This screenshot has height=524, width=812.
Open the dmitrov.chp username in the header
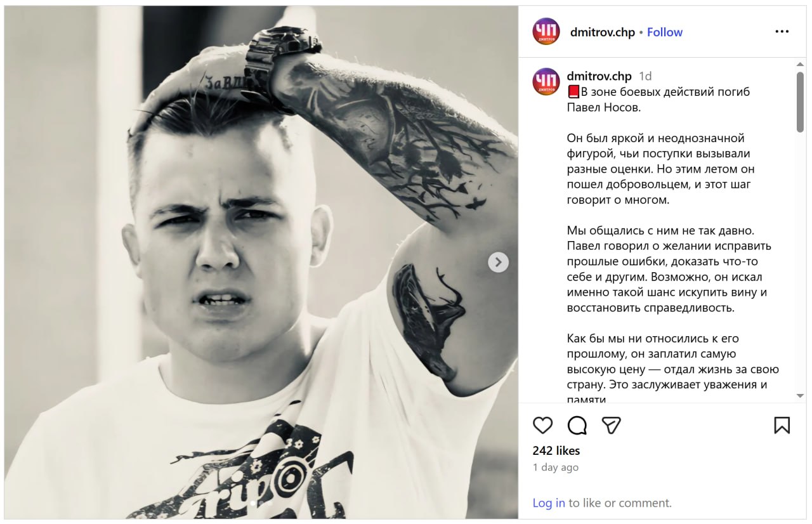tap(603, 32)
